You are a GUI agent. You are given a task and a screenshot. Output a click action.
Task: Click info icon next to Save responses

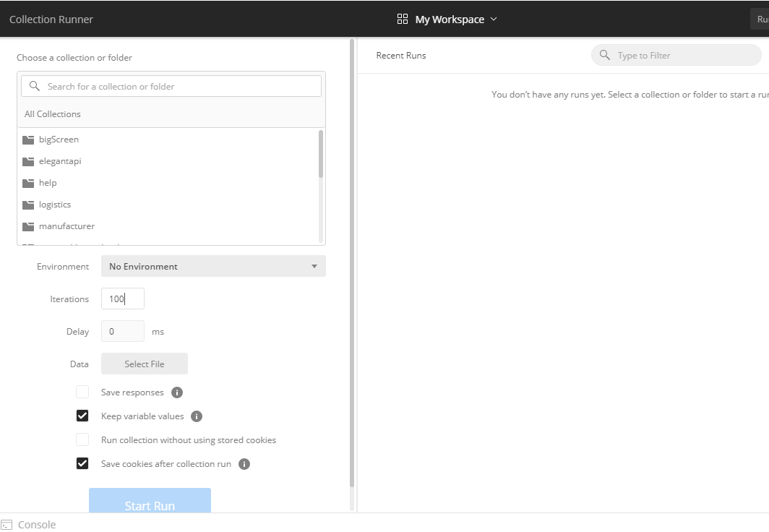177,392
